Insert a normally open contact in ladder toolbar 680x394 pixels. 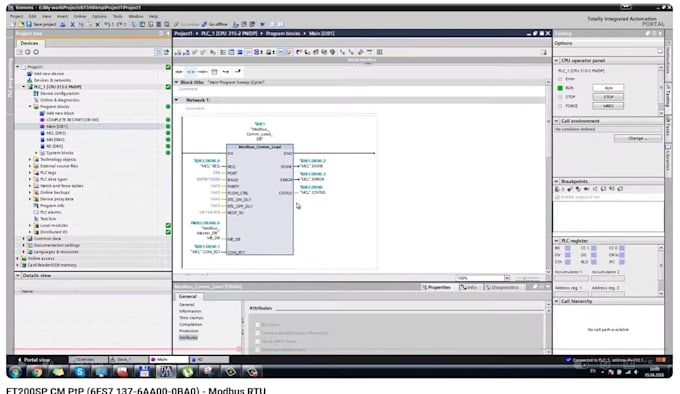pos(179,72)
